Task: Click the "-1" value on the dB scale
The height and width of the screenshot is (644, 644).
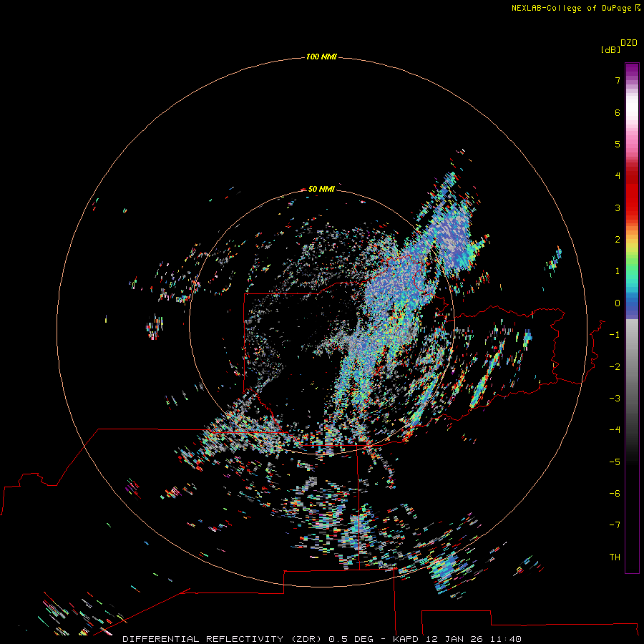Action: [x=615, y=335]
